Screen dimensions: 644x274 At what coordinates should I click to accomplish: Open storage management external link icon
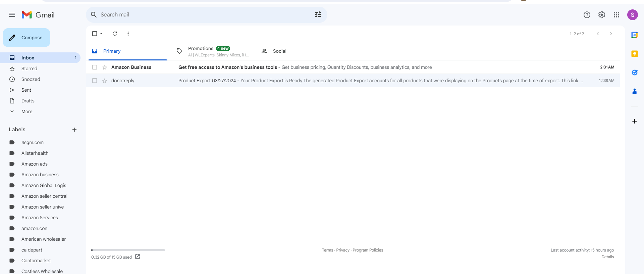[138, 257]
